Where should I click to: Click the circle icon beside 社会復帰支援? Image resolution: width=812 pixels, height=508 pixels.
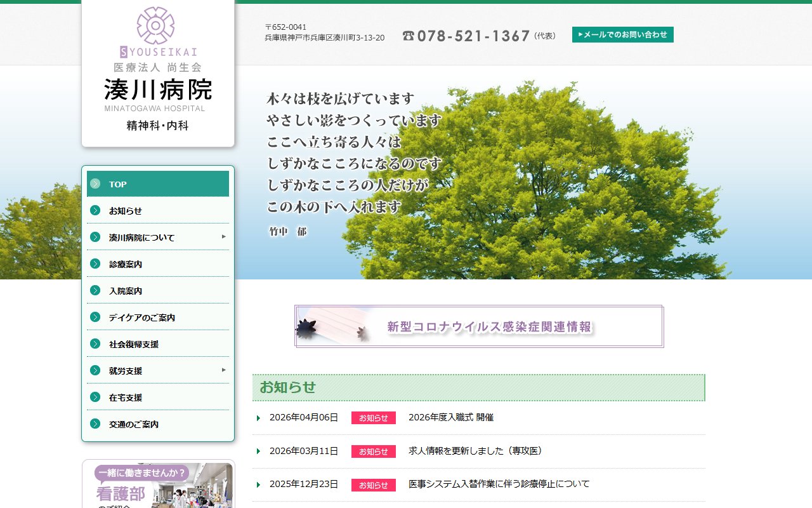[x=95, y=344]
